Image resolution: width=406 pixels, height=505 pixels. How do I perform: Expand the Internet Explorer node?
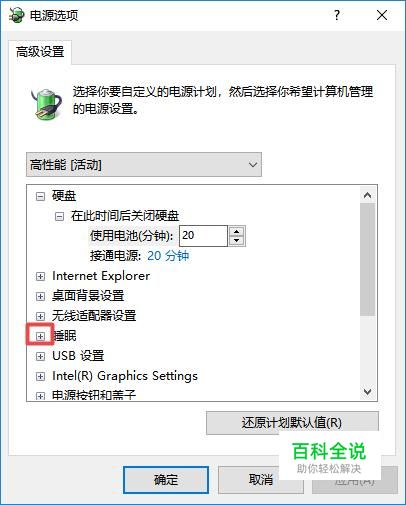click(40, 276)
